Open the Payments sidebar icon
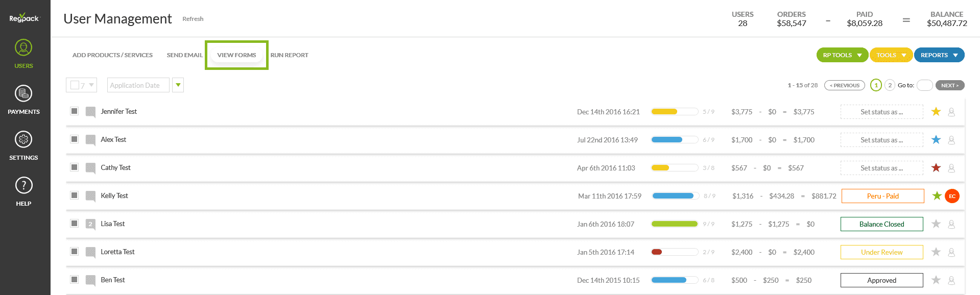Image resolution: width=980 pixels, height=295 pixels. click(x=23, y=100)
